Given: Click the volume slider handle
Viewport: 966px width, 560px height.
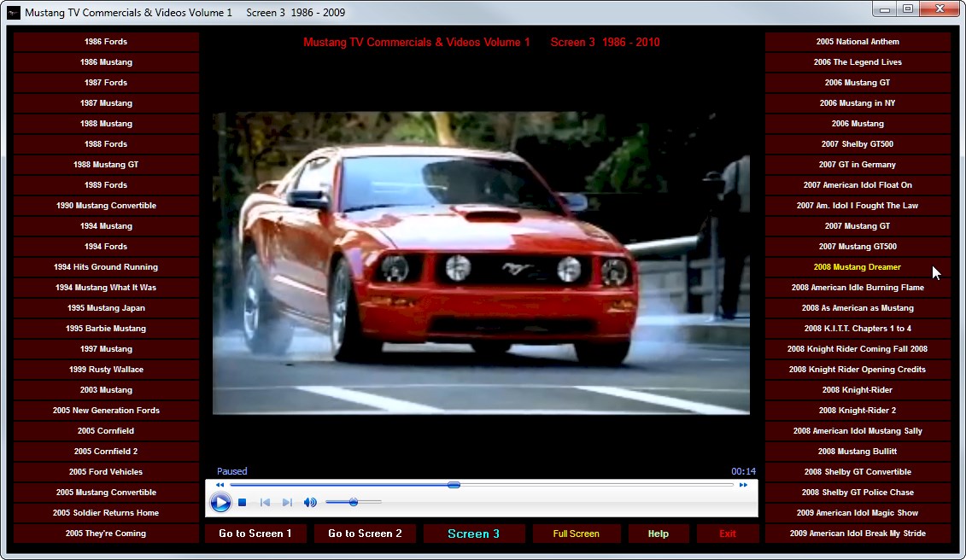Looking at the screenshot, I should point(354,503).
